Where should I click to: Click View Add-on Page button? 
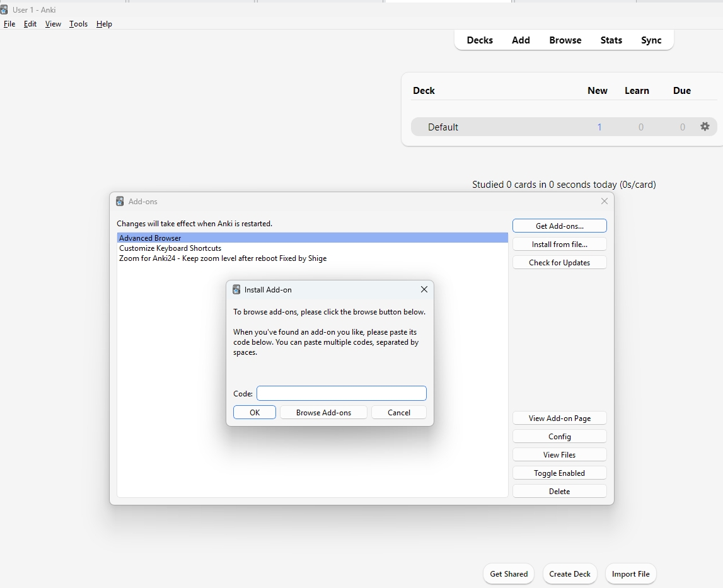click(559, 418)
